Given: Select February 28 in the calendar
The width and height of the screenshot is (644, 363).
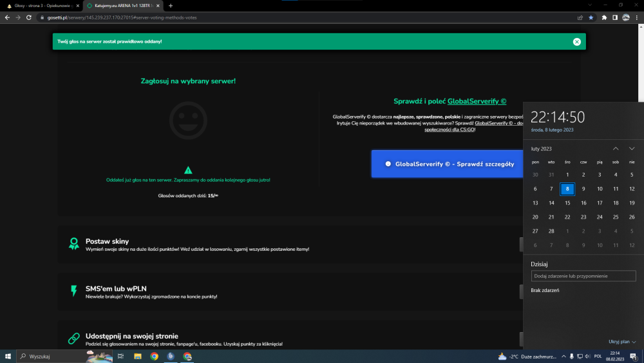Looking at the screenshot, I should [551, 231].
